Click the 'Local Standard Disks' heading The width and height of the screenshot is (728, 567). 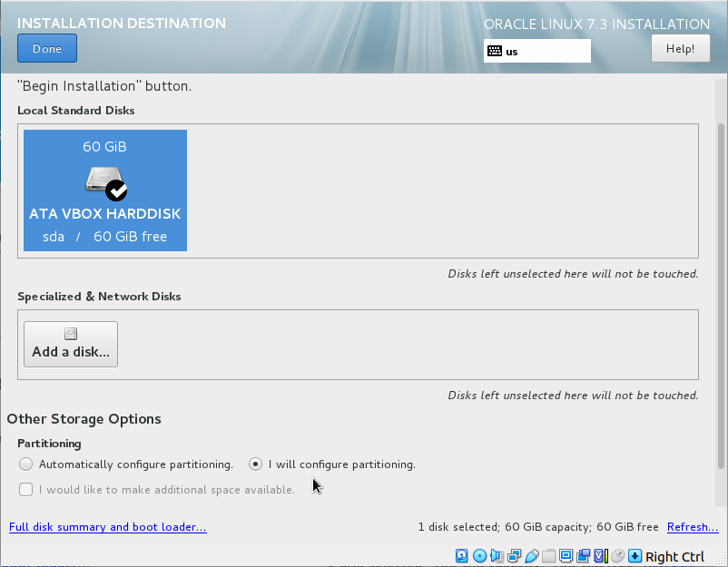coord(76,111)
